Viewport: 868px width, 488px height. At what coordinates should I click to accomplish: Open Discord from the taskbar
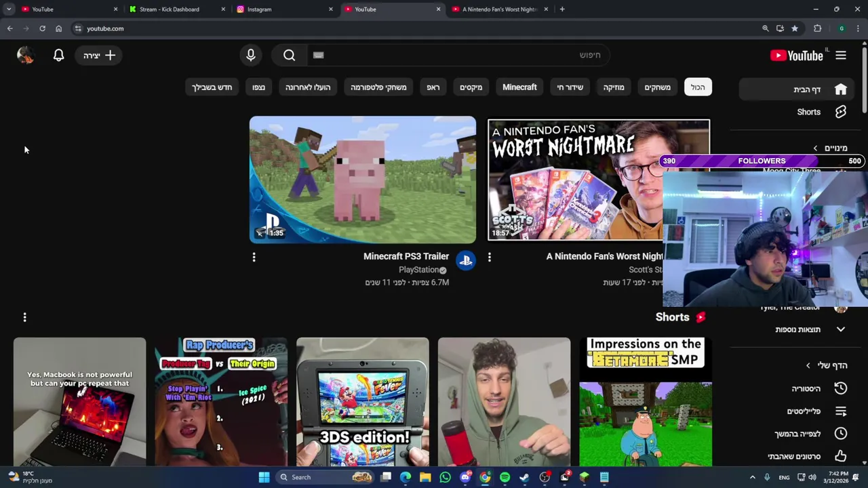tap(465, 477)
